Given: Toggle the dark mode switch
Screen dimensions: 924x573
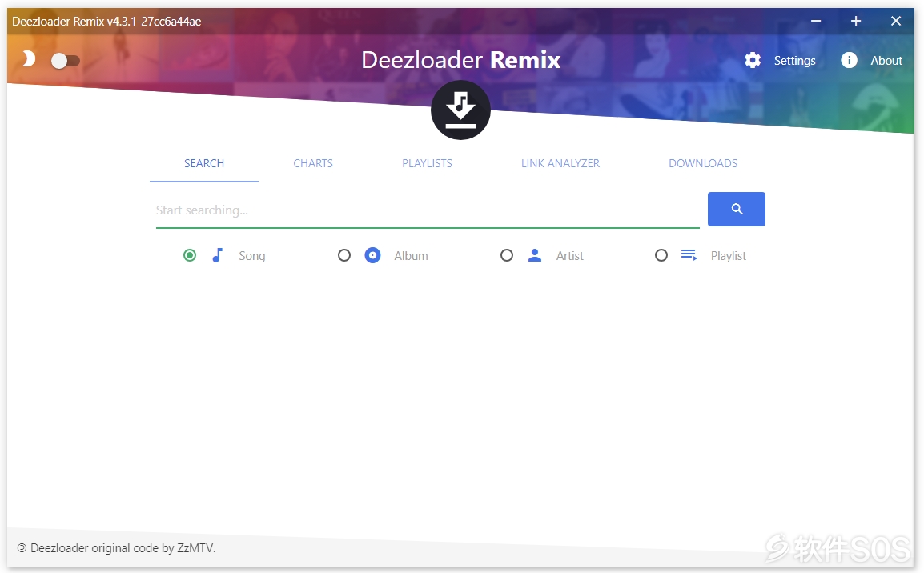Looking at the screenshot, I should pos(65,61).
